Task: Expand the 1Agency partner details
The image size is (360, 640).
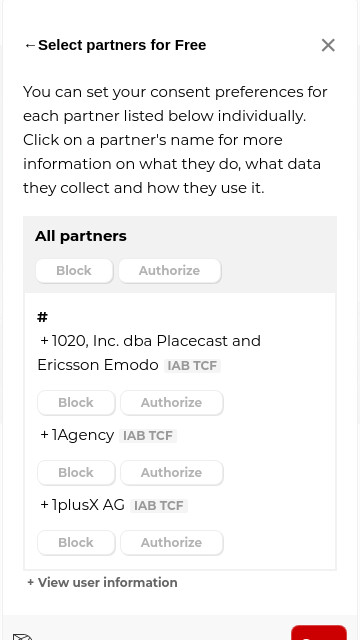Action: (x=77, y=435)
